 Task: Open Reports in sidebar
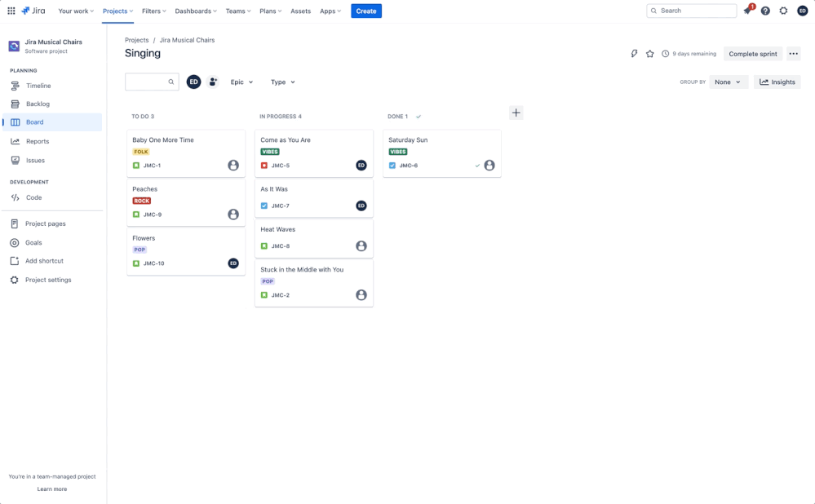52,141
